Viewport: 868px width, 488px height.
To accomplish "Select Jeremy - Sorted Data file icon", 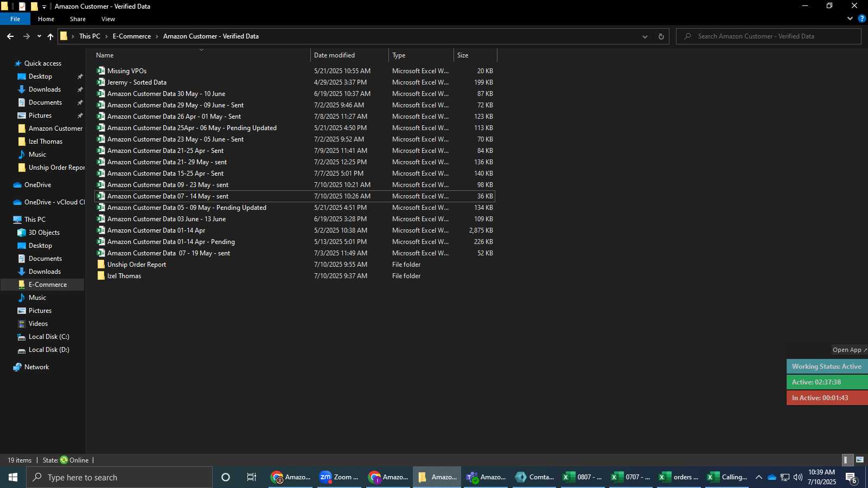I will (101, 82).
